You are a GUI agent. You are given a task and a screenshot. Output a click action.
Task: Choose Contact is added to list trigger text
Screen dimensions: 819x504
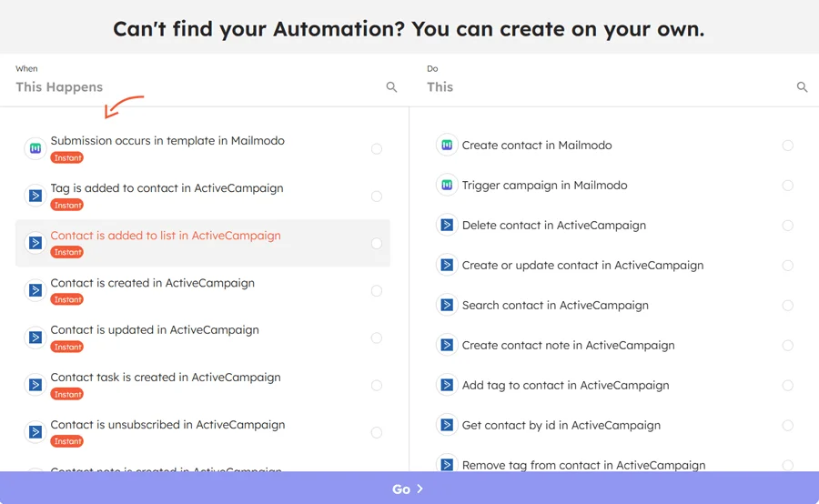coord(166,236)
